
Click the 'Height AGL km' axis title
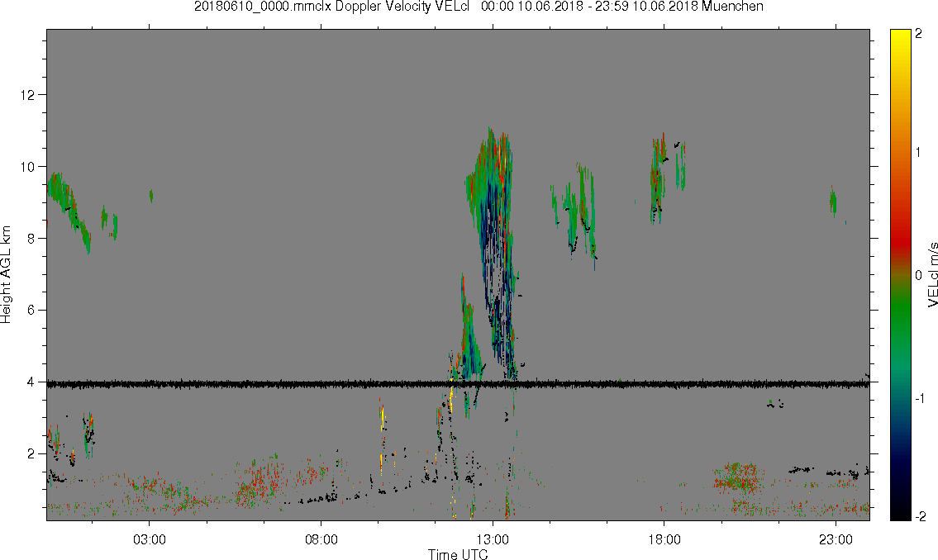(x=6, y=274)
